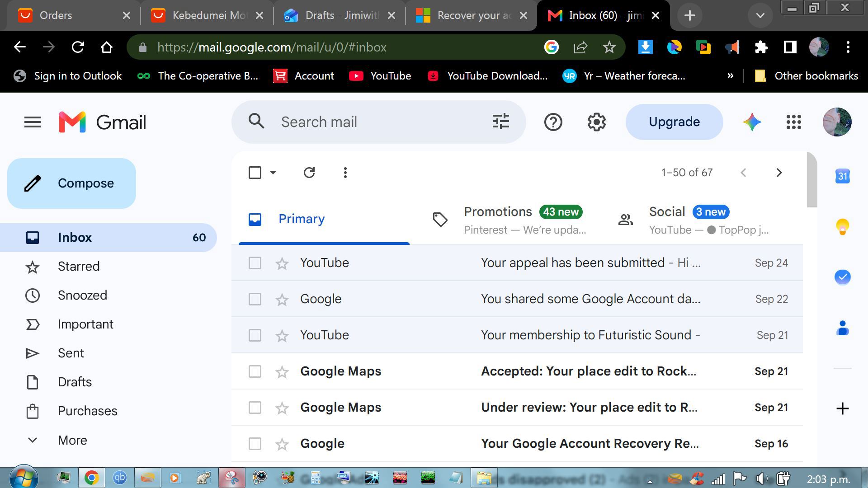Star the Google Maps Under review email
The image size is (868, 488).
coord(282,408)
